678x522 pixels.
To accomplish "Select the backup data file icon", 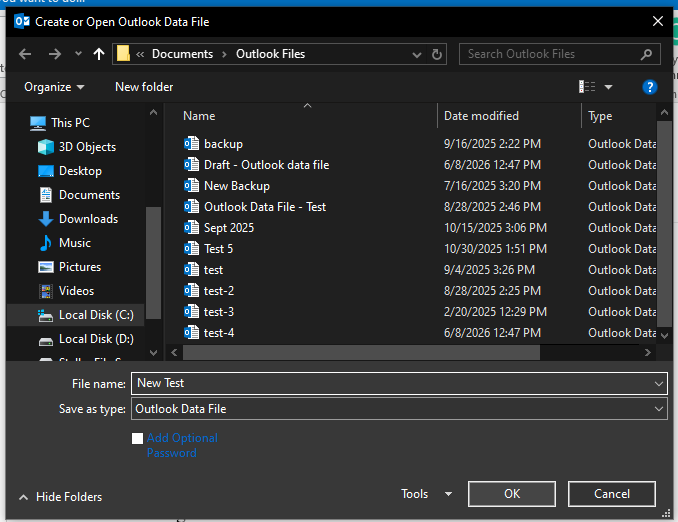I will coord(192,143).
